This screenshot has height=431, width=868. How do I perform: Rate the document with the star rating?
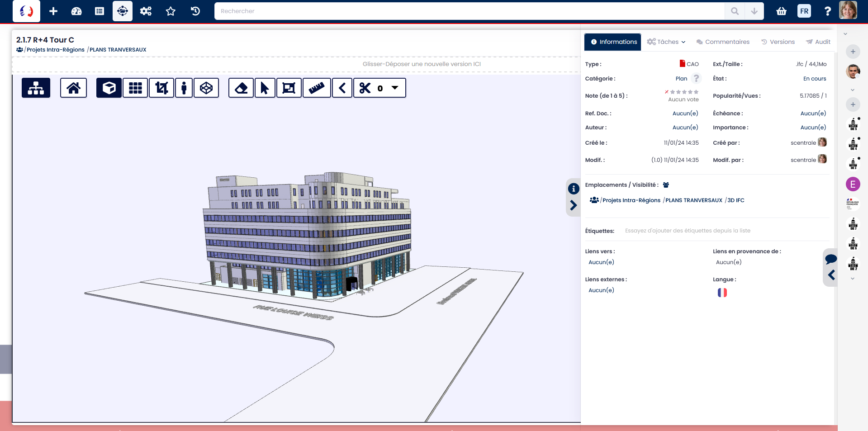(684, 92)
